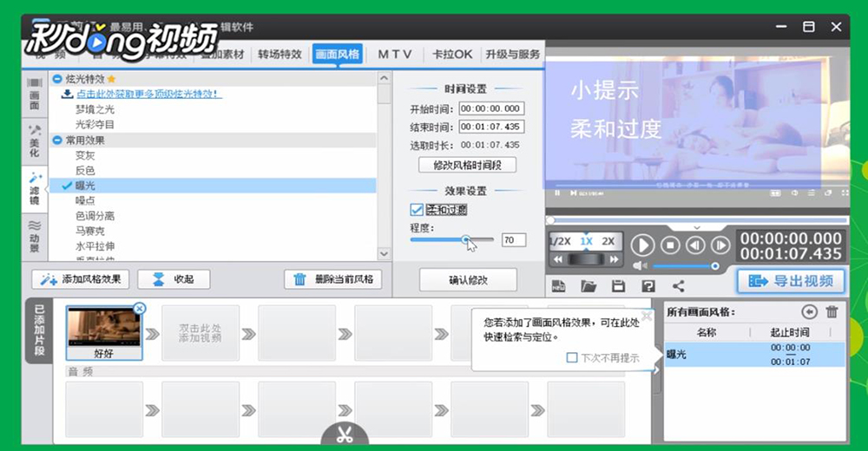The width and height of the screenshot is (868, 451).
Task: Click the 程度 value field showing 70
Action: coord(513,239)
